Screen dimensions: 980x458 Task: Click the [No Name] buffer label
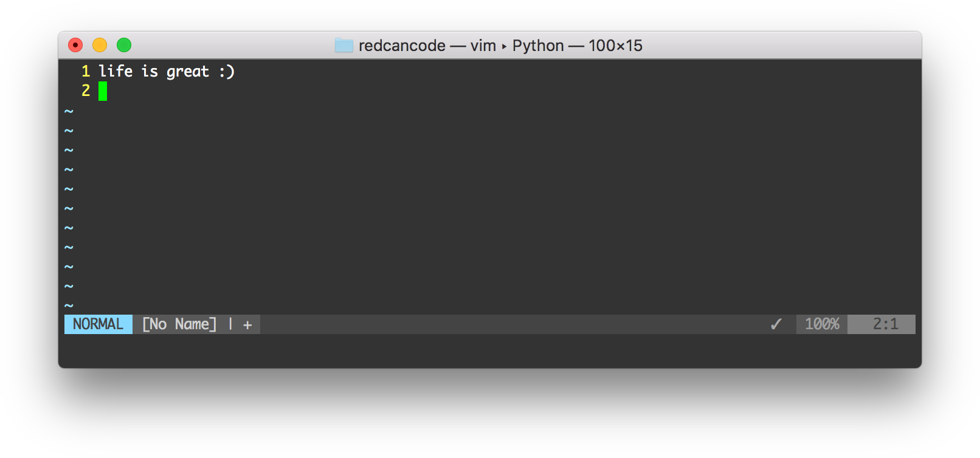click(179, 324)
